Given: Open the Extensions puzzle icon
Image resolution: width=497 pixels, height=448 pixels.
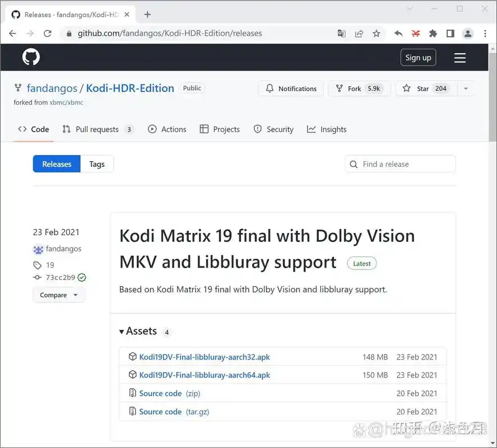Looking at the screenshot, I should 433,33.
